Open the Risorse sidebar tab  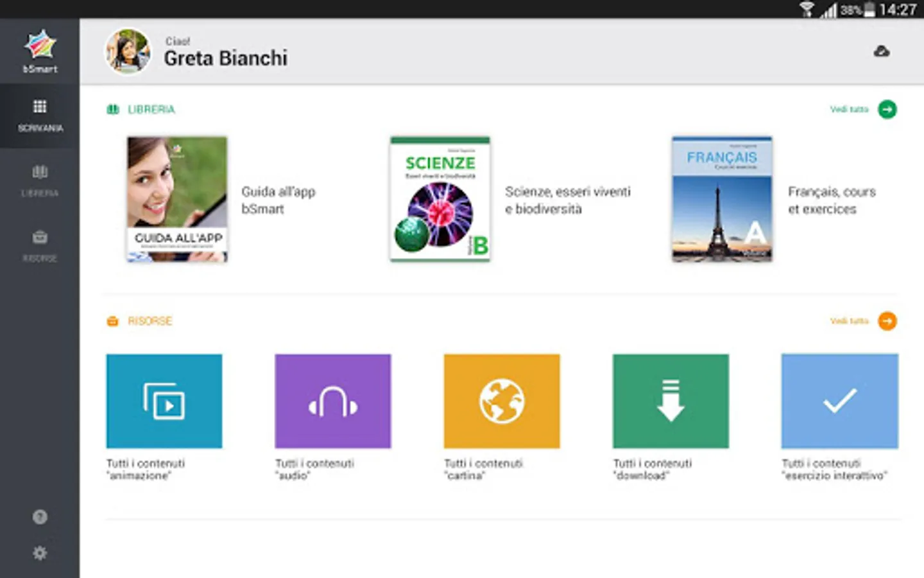click(x=40, y=247)
